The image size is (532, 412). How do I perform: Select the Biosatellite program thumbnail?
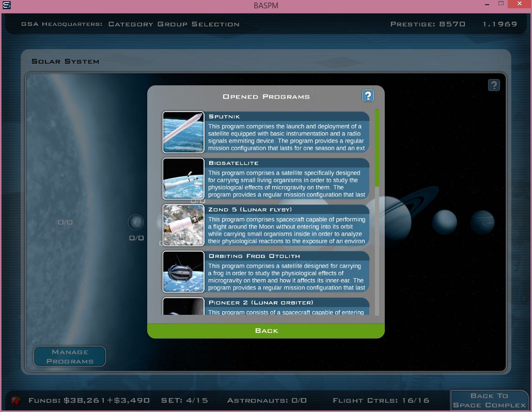click(x=183, y=179)
